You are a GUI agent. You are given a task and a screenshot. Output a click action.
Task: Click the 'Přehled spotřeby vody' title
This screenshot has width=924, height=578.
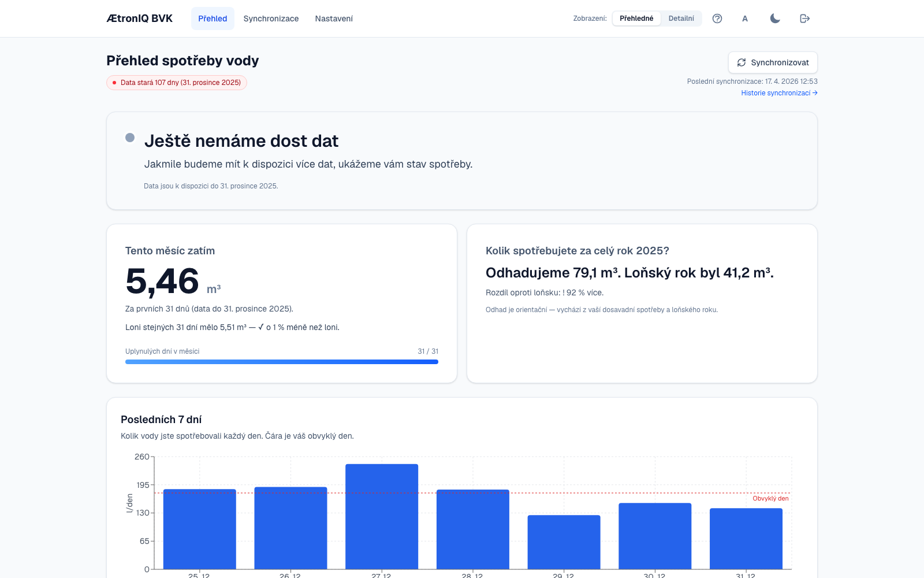coord(182,61)
